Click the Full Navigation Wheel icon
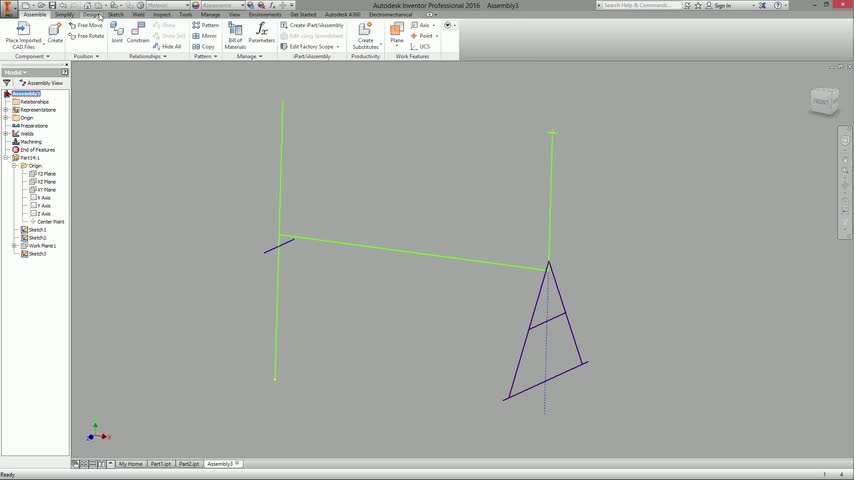Image resolution: width=854 pixels, height=480 pixels. point(845,141)
